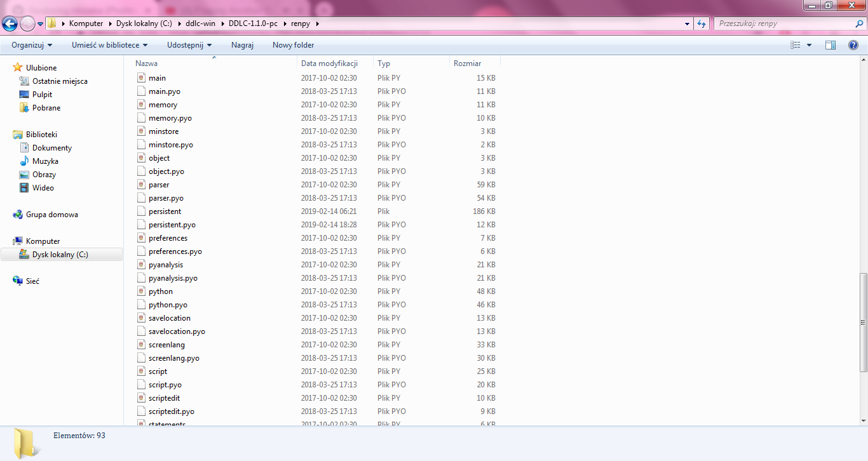
Task: Click the Pulpit desktop icon in sidebar
Action: tap(25, 94)
